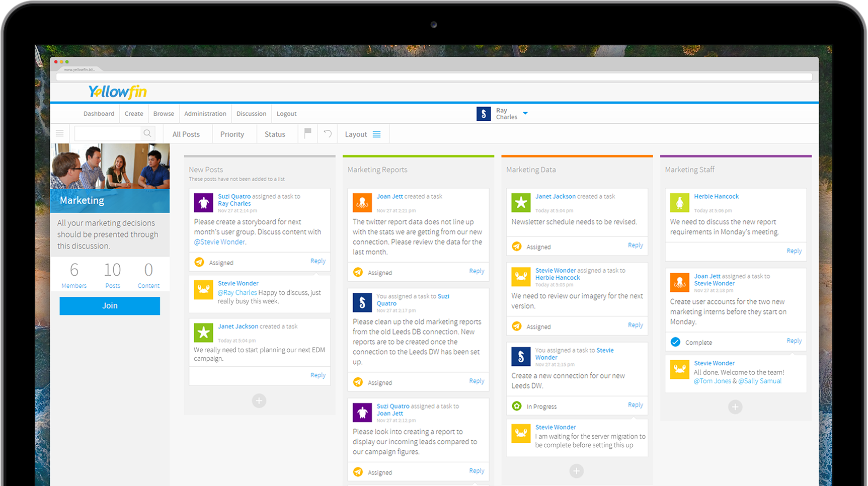The height and width of the screenshot is (486, 868).
Task: Click the blue avatar on Leeds DW connection post
Action: 521,357
